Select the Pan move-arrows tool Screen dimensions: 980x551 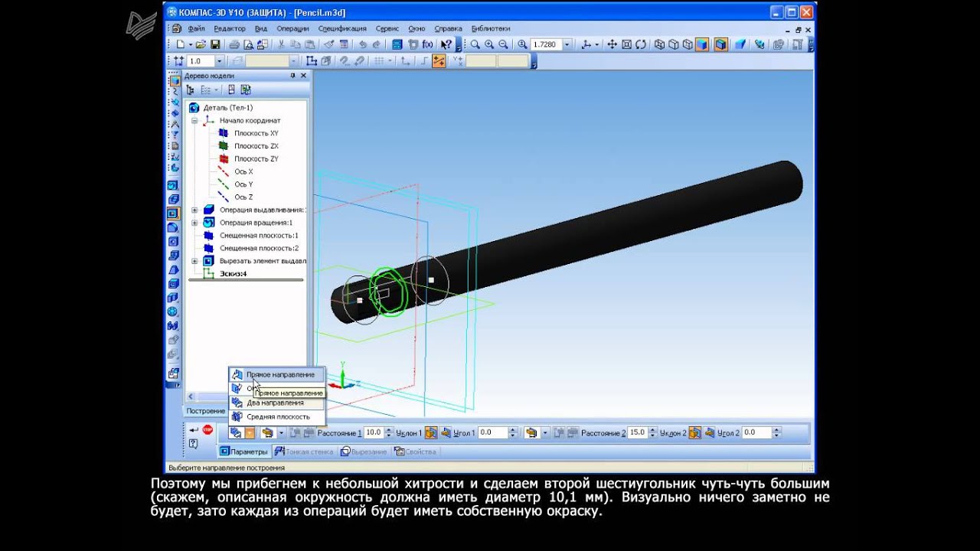612,44
